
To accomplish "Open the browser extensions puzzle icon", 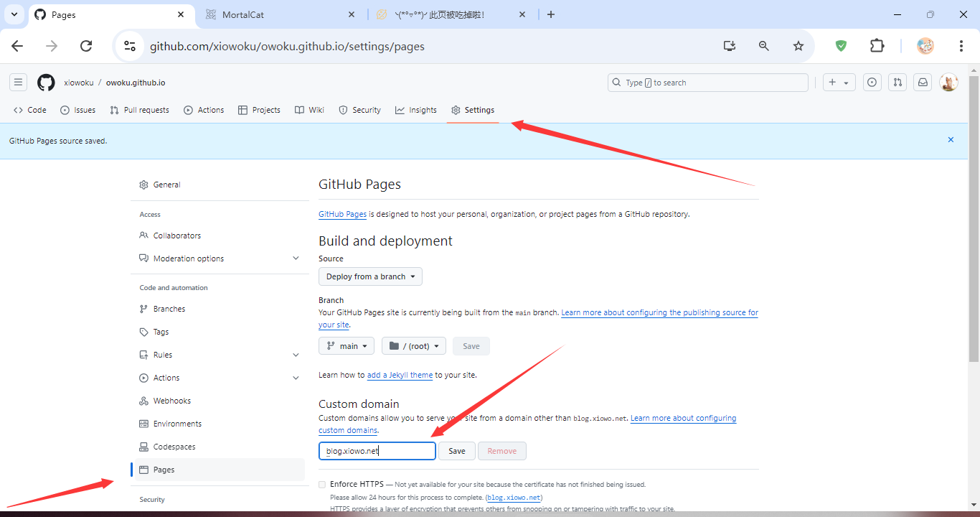I will point(877,46).
